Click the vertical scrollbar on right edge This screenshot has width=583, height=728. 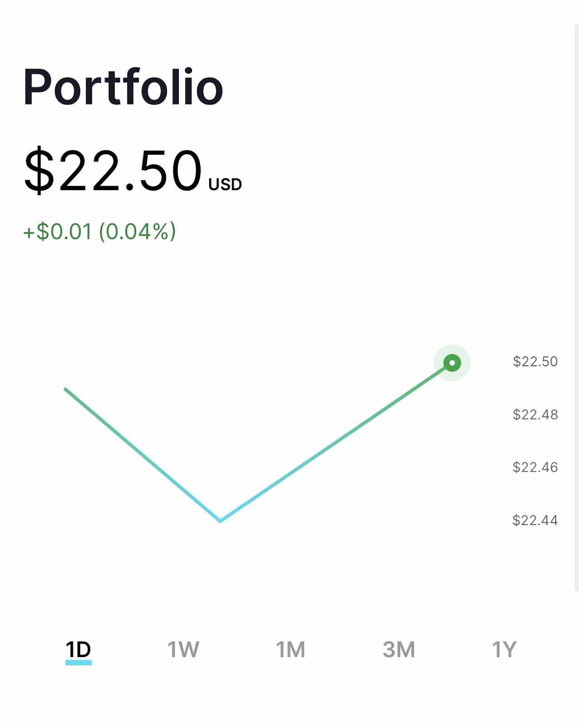pos(576,307)
